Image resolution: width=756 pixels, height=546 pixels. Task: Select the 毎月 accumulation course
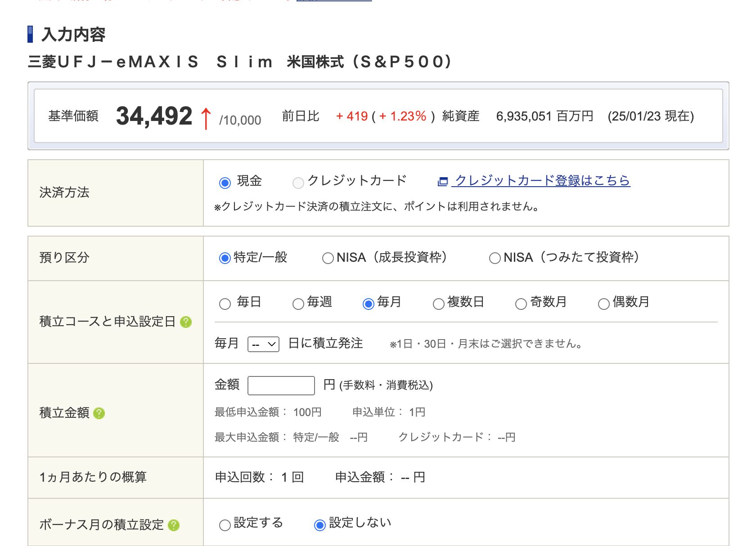[368, 304]
